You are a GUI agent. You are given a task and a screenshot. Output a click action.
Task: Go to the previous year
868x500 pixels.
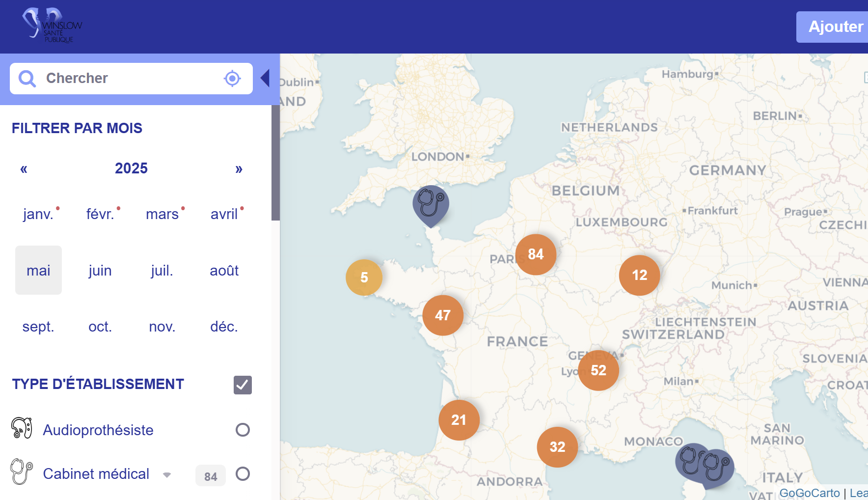click(x=24, y=169)
